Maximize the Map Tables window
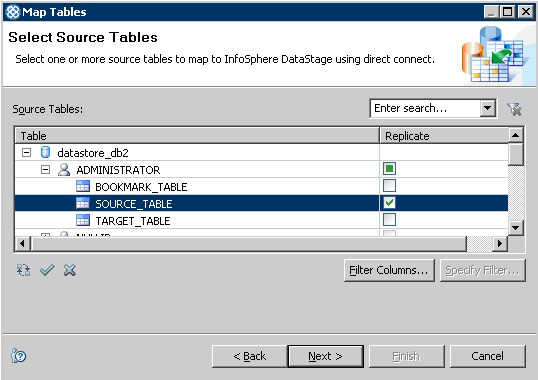Image resolution: width=538 pixels, height=380 pixels. pos(508,12)
